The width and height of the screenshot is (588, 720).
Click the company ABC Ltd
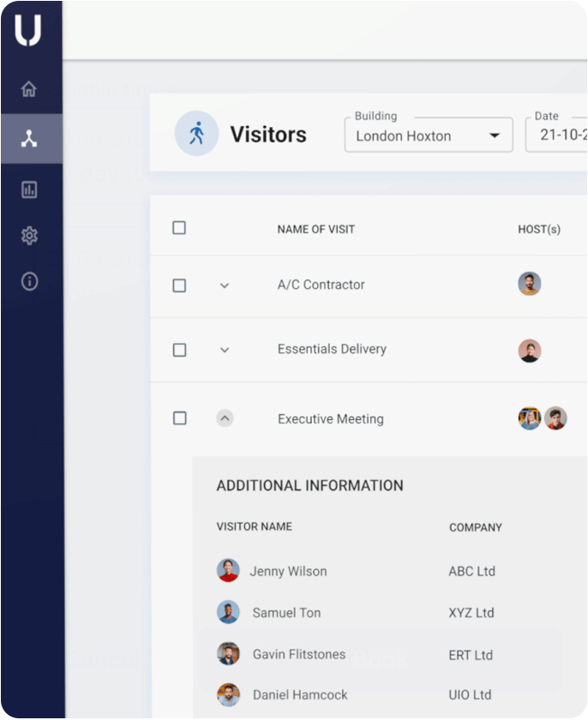[472, 571]
